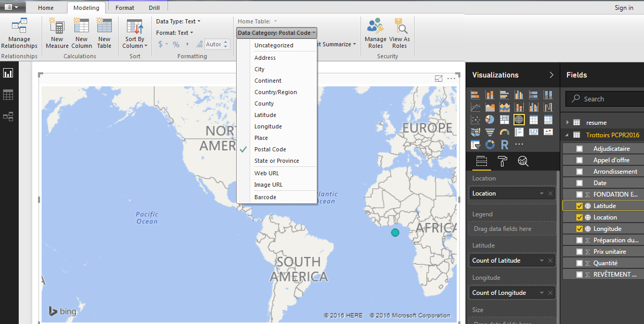Uncheck the Latitude field
This screenshot has width=644, height=324.
579,206
